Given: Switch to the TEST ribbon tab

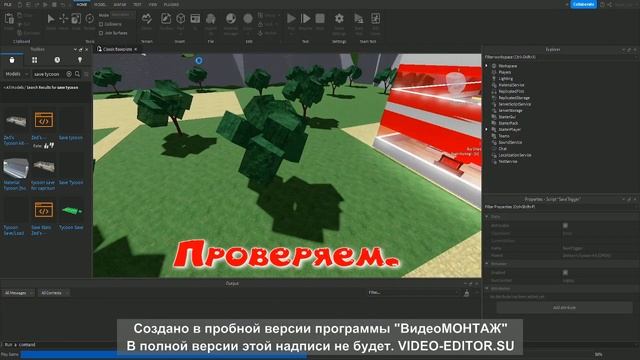Looking at the screenshot, I should click(137, 4).
